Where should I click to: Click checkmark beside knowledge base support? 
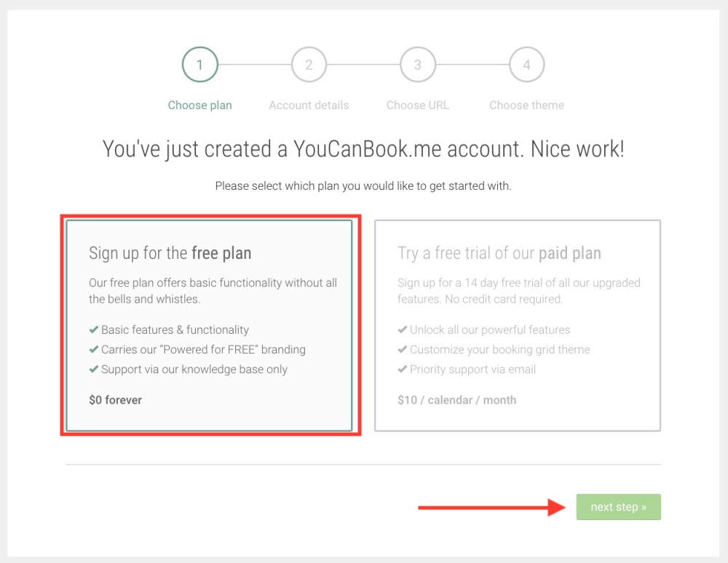click(94, 369)
